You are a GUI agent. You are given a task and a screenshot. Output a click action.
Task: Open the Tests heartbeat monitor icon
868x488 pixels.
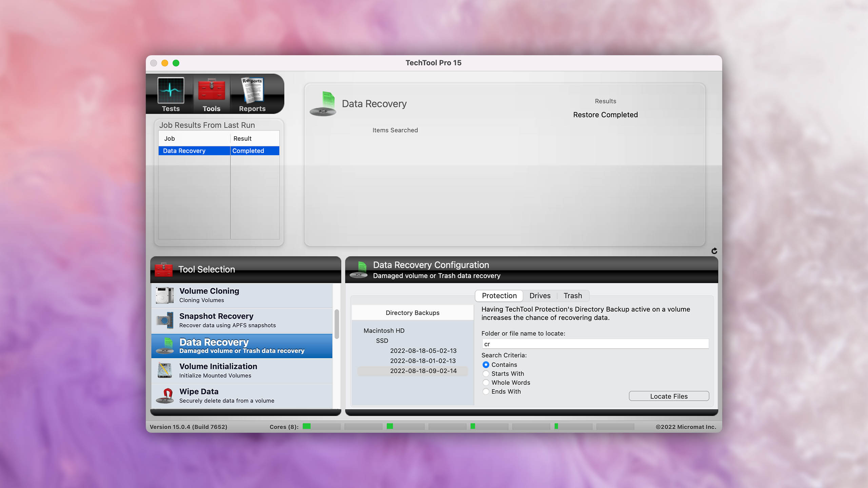(x=171, y=90)
